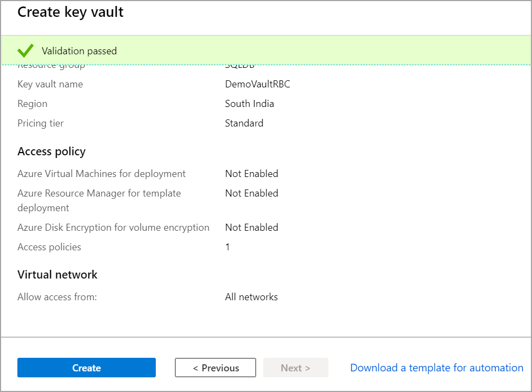Click the Access policy section heading
This screenshot has height=392, width=532.
pyautogui.click(x=52, y=151)
